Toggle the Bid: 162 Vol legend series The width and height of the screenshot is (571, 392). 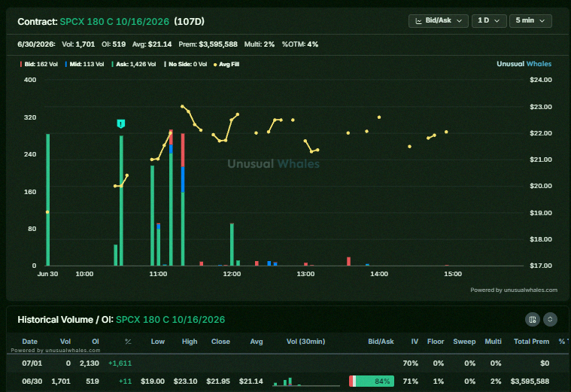coord(39,64)
